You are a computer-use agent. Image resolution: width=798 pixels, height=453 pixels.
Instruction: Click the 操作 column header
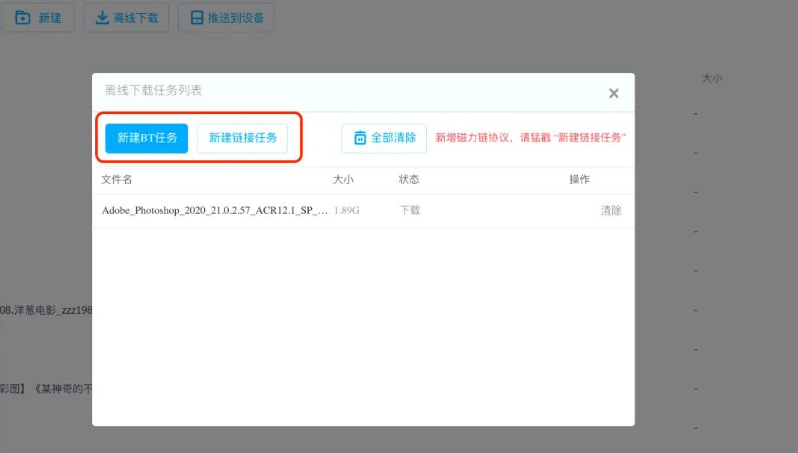pyautogui.click(x=579, y=179)
